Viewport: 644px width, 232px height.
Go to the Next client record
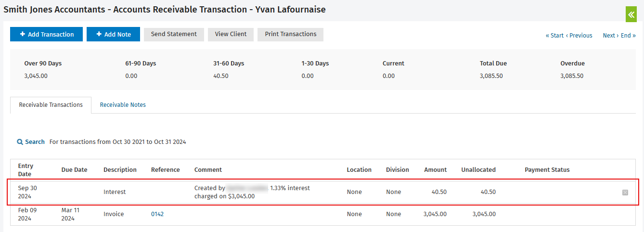click(611, 36)
